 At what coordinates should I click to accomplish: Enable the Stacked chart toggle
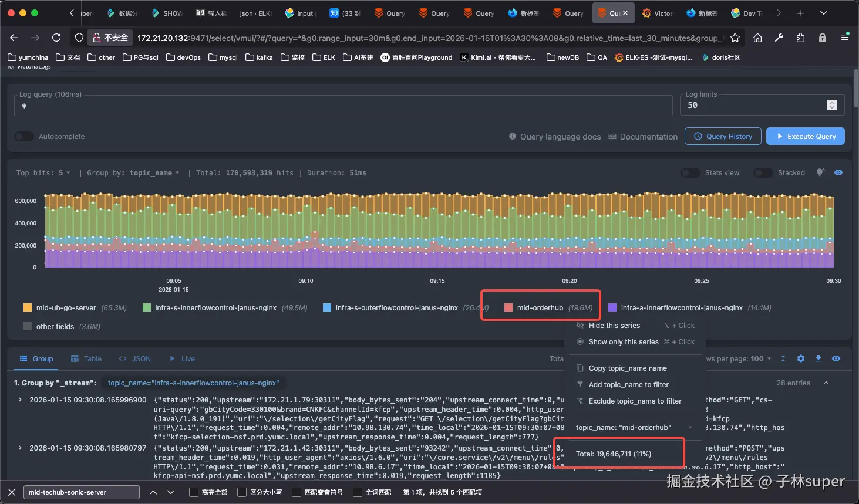tap(763, 173)
